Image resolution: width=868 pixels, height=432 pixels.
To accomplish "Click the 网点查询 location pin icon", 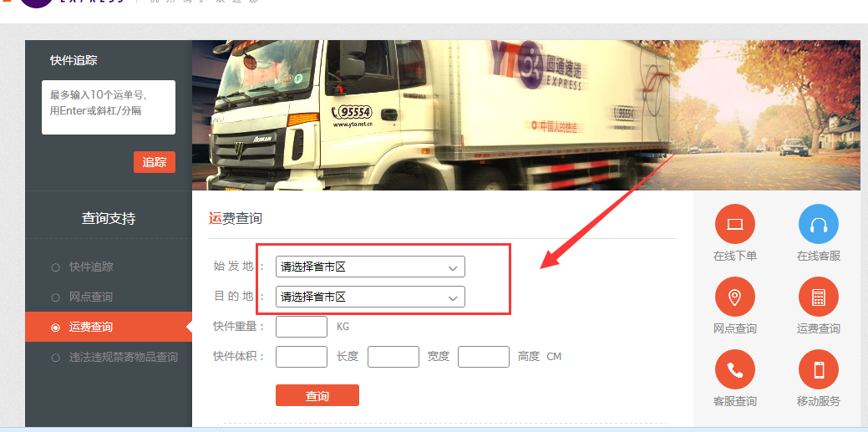I will (734, 297).
